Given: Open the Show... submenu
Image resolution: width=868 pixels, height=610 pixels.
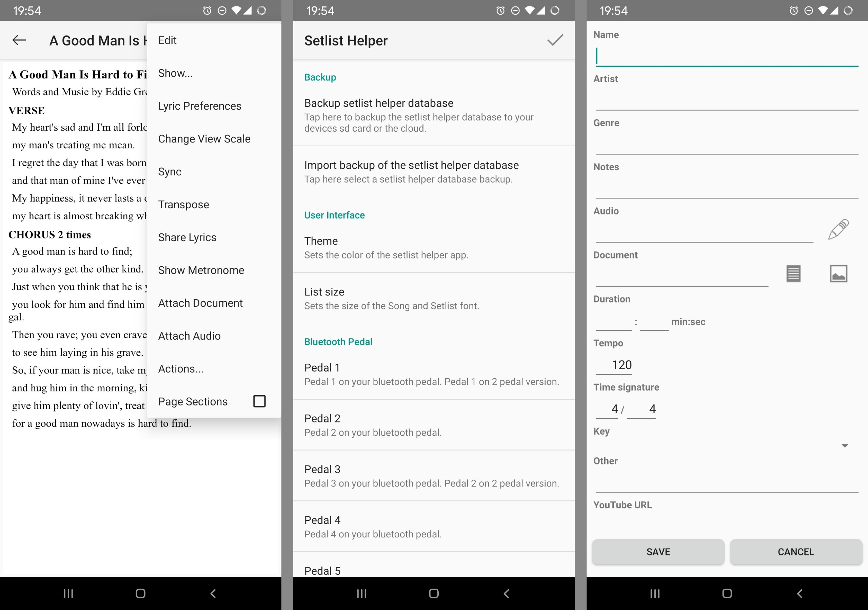Looking at the screenshot, I should pos(175,73).
